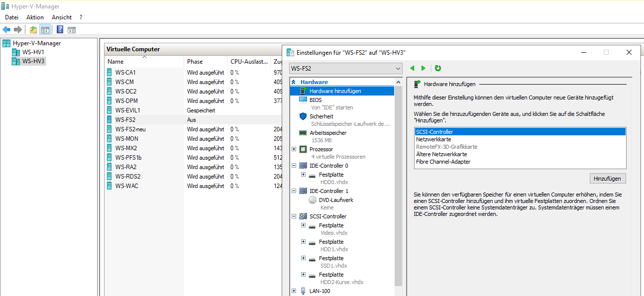
Task: Select the WS-MX2 virtual machine row
Action: click(194, 148)
